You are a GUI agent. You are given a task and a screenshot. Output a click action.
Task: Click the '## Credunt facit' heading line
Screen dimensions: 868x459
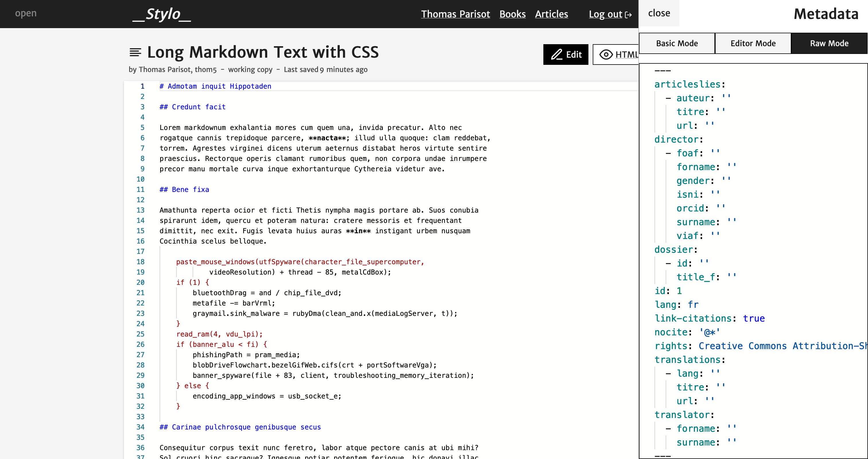[192, 107]
